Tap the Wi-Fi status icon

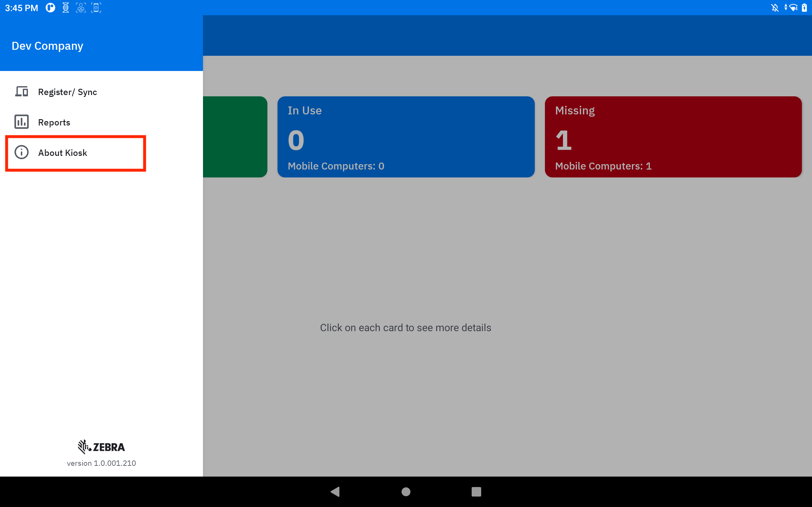[x=793, y=8]
